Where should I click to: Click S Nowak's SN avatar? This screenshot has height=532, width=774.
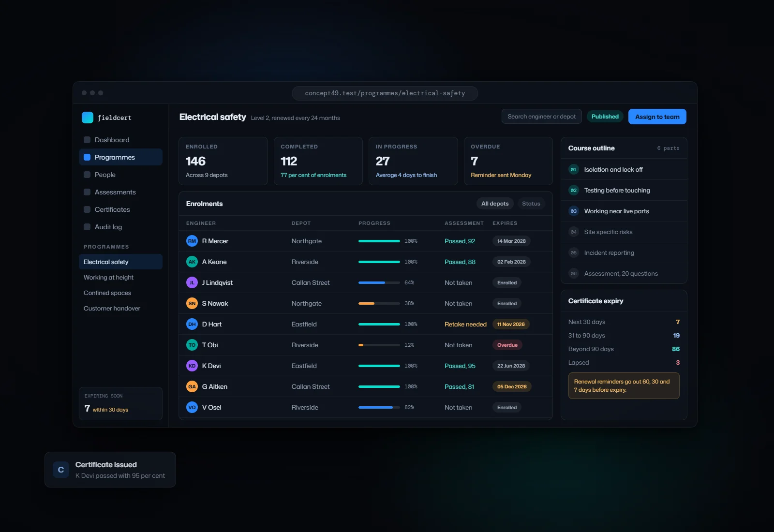click(192, 303)
